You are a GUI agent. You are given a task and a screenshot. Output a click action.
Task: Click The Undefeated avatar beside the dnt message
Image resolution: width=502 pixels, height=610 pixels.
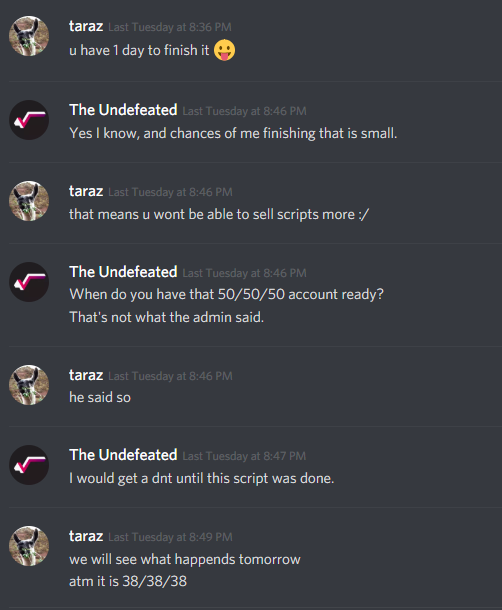(29, 465)
